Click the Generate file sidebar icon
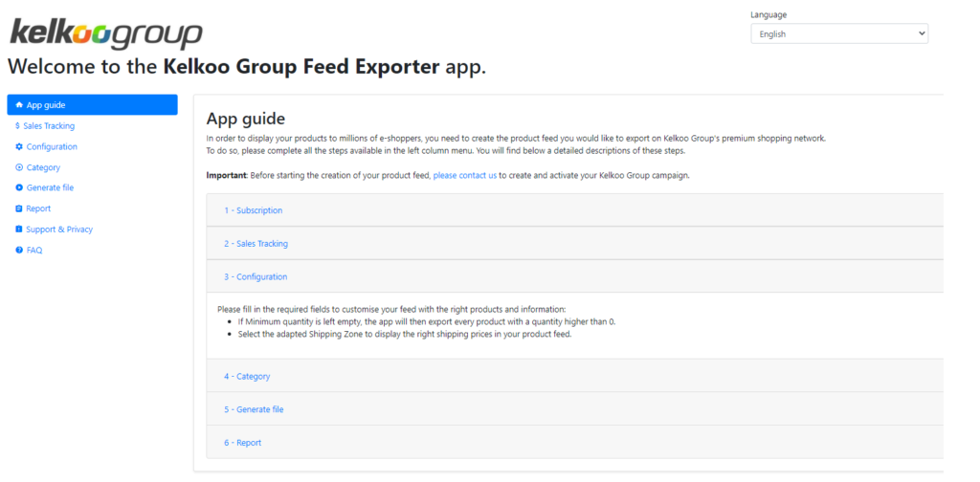Image resolution: width=980 pixels, height=482 pixels. [19, 188]
